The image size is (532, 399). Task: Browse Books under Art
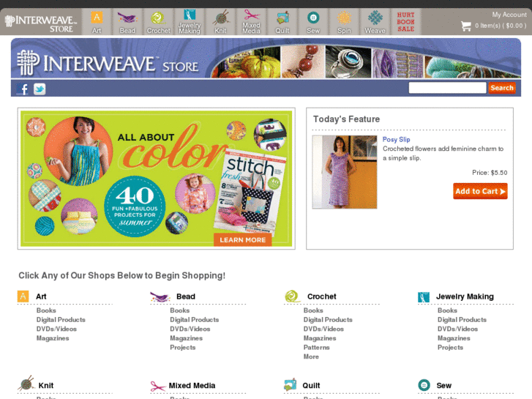point(46,310)
